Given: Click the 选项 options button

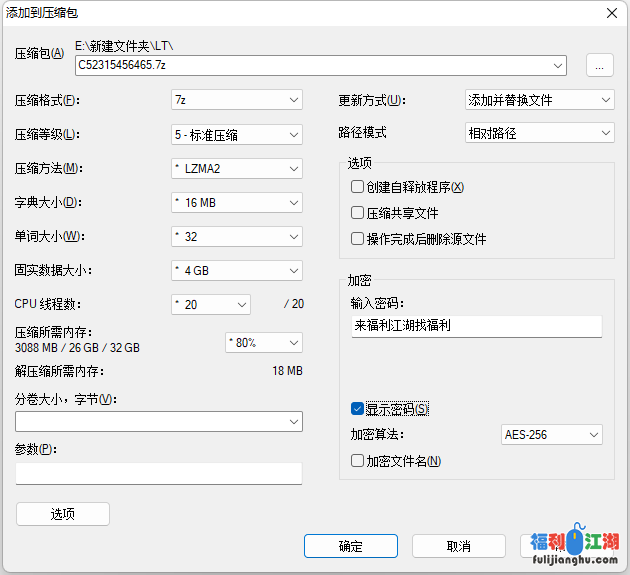Looking at the screenshot, I should pyautogui.click(x=63, y=514).
